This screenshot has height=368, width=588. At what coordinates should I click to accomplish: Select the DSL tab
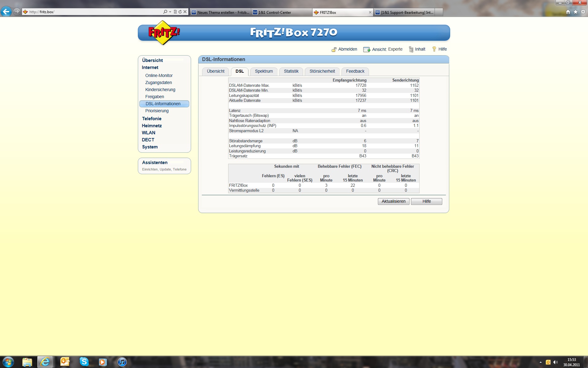click(239, 71)
